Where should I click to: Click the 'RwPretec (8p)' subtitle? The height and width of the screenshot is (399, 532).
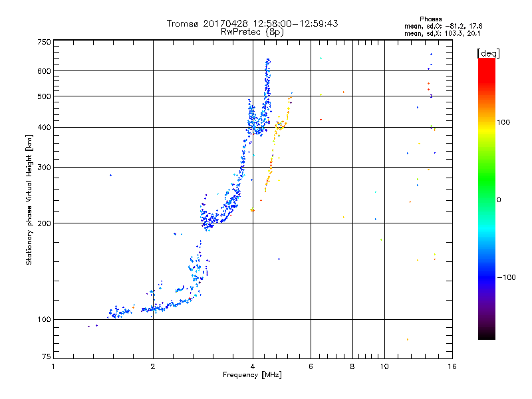point(252,32)
